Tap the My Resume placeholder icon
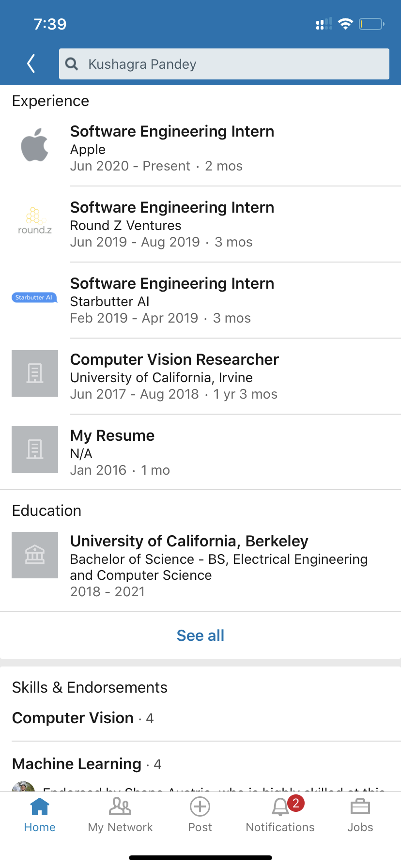Screen dimensions: 401x868 click(x=35, y=449)
